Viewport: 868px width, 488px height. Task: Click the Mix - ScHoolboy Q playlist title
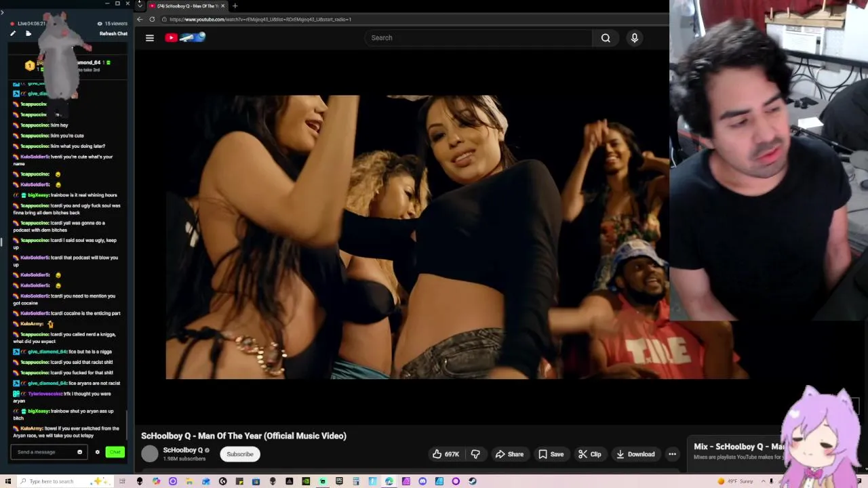tap(738, 447)
